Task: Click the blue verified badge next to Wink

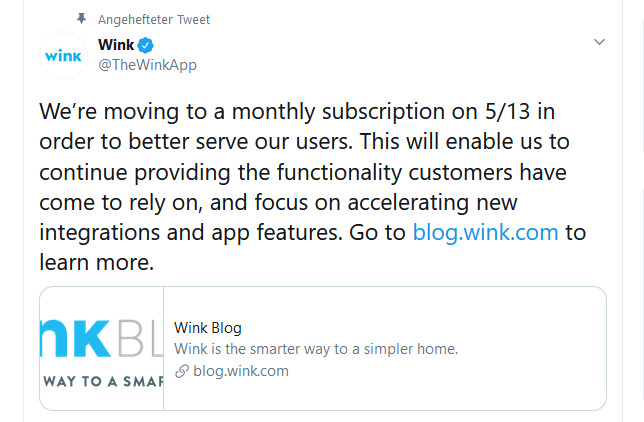Action: [145, 45]
